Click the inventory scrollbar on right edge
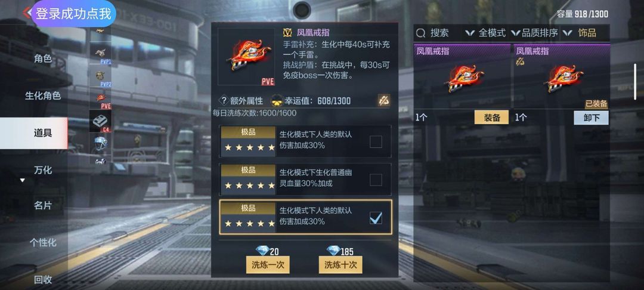The image size is (644, 290). [x=636, y=82]
